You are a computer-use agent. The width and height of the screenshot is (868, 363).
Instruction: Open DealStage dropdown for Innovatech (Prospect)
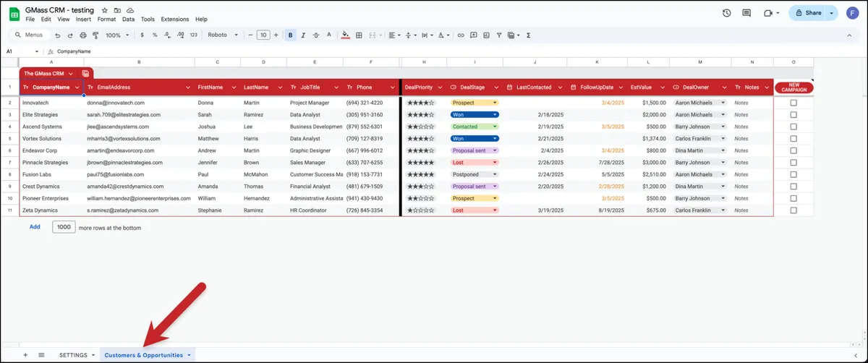coord(495,103)
